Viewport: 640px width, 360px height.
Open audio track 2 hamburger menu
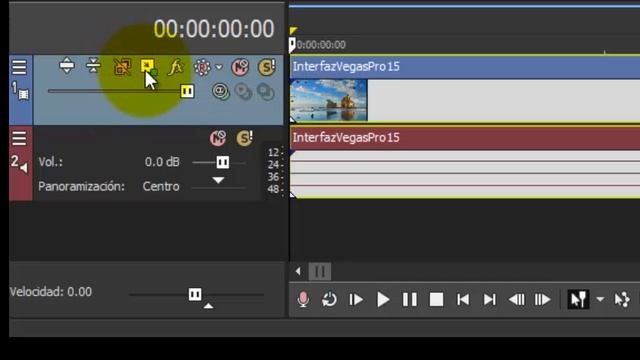coord(19,139)
